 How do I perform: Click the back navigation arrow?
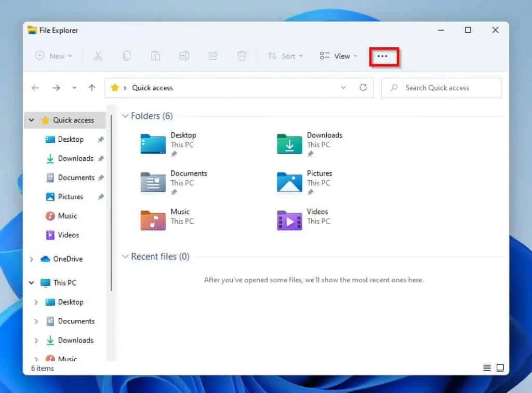[x=35, y=88]
